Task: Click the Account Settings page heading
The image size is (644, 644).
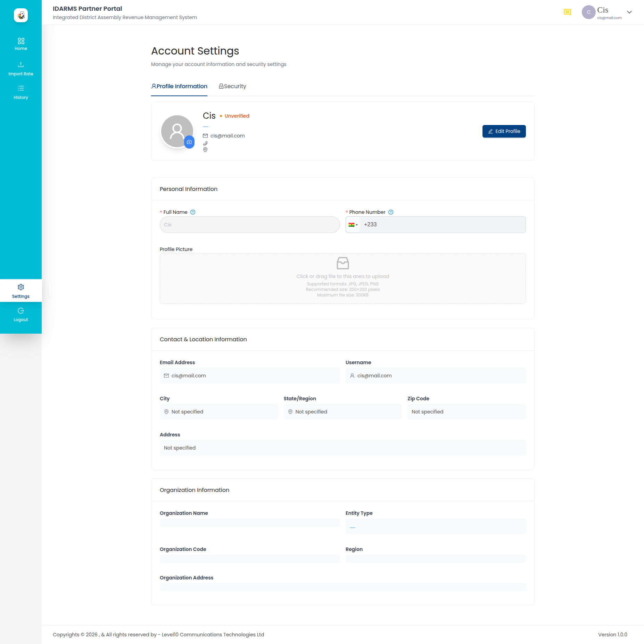Action: [x=195, y=51]
